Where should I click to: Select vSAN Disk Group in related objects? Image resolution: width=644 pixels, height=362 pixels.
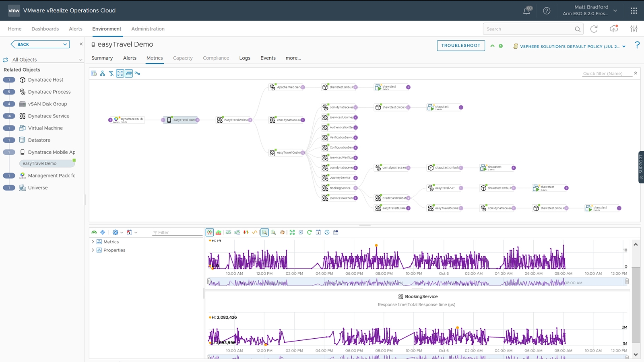click(x=47, y=104)
